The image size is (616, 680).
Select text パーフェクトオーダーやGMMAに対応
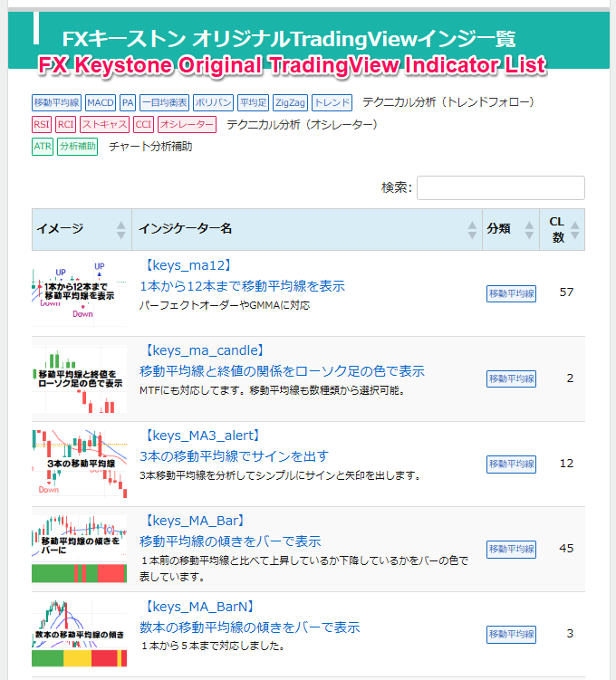[x=225, y=305]
